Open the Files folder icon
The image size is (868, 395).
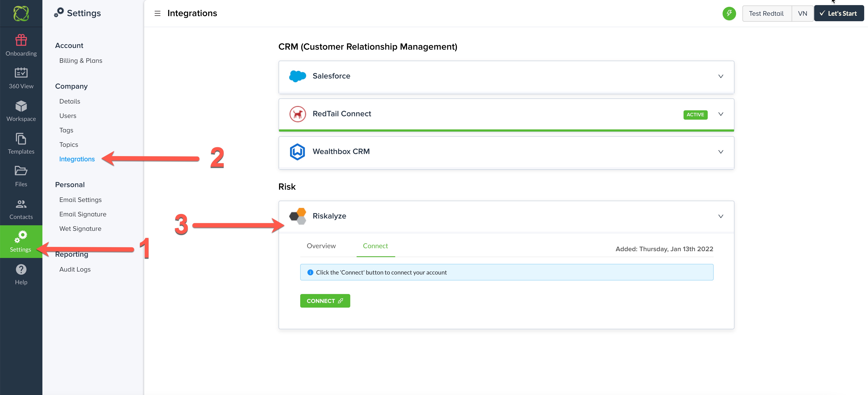(x=21, y=171)
